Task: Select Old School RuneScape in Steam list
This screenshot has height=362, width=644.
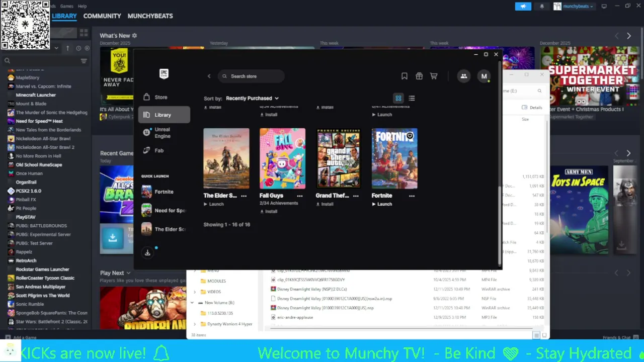Action: [x=39, y=164]
